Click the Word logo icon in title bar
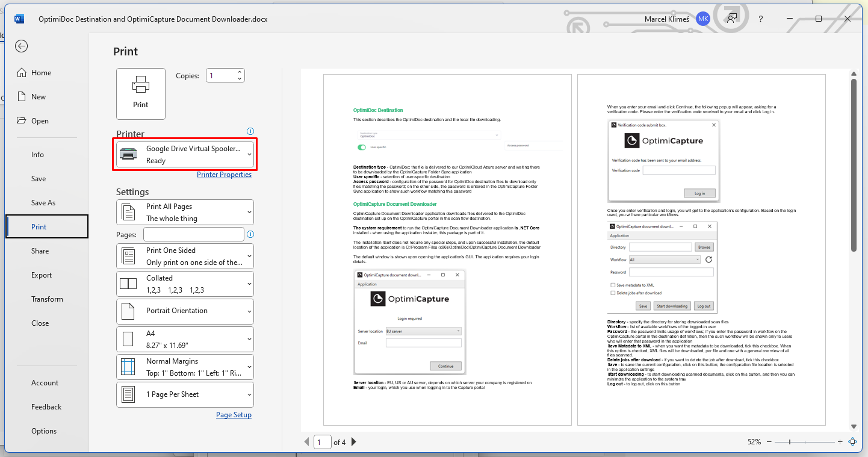The image size is (868, 457). click(x=19, y=19)
